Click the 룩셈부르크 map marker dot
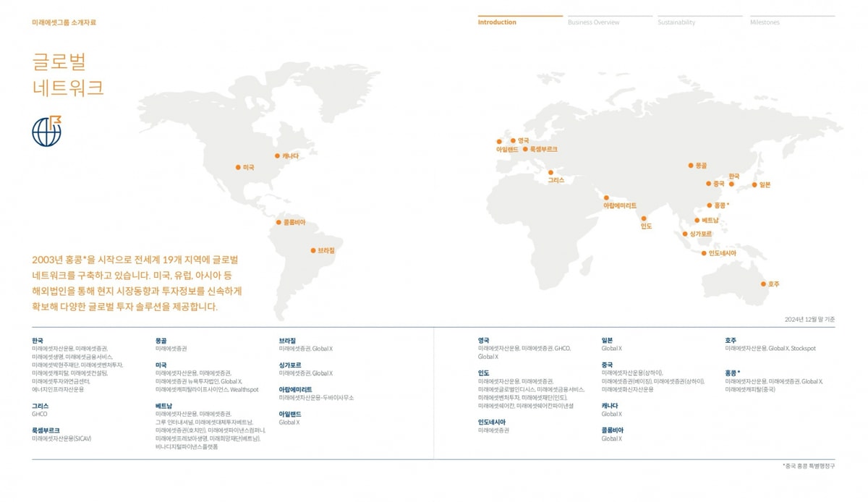This screenshot has height=502, width=868. tap(525, 149)
